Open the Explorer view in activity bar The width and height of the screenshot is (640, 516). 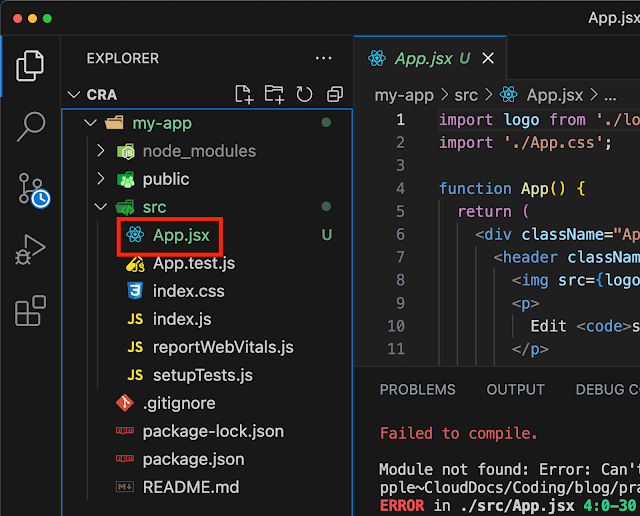tap(30, 66)
